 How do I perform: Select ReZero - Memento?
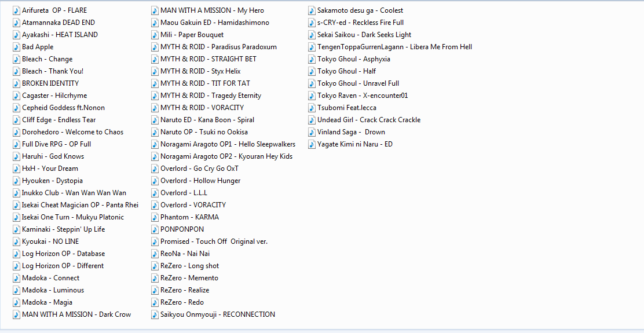189,278
